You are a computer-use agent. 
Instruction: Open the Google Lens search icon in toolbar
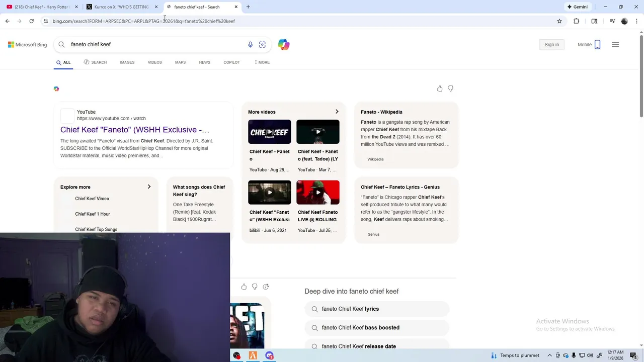point(594,21)
